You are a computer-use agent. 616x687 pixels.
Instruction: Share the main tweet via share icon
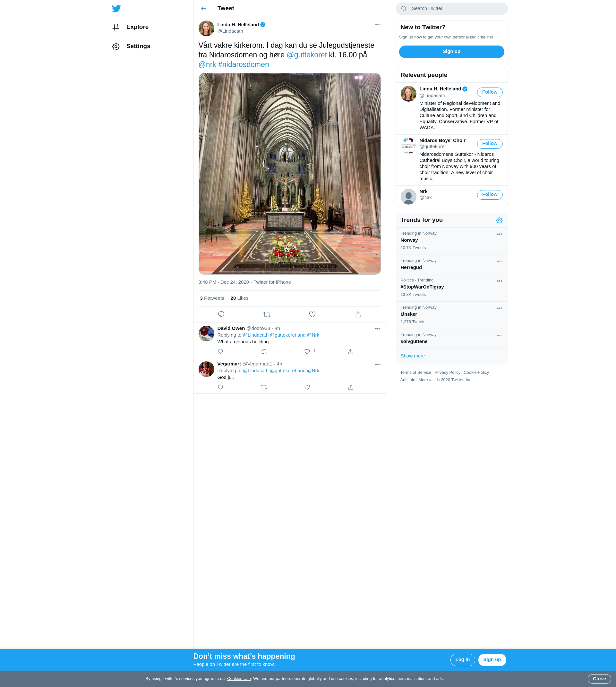coord(357,314)
